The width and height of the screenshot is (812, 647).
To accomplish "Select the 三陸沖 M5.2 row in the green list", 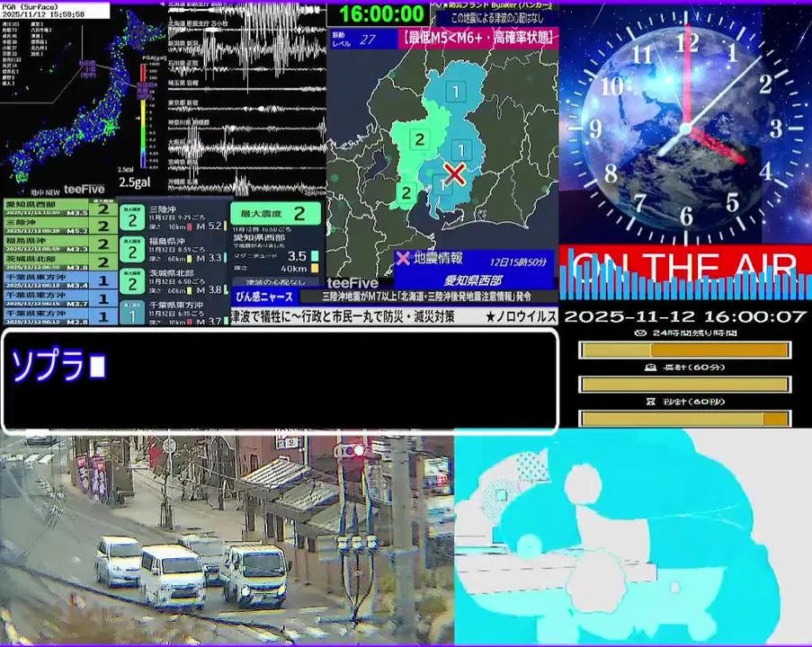I will 60,226.
